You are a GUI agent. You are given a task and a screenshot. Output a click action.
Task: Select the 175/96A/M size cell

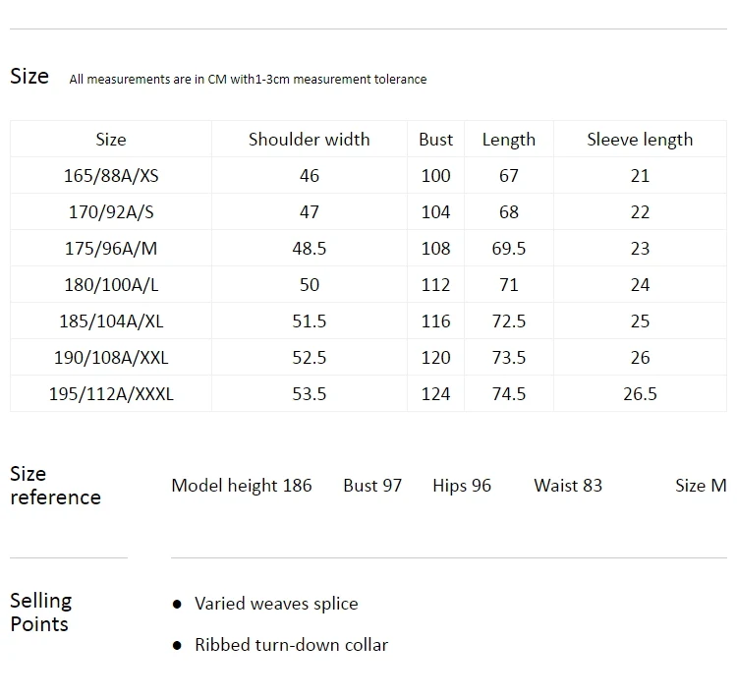click(x=111, y=248)
